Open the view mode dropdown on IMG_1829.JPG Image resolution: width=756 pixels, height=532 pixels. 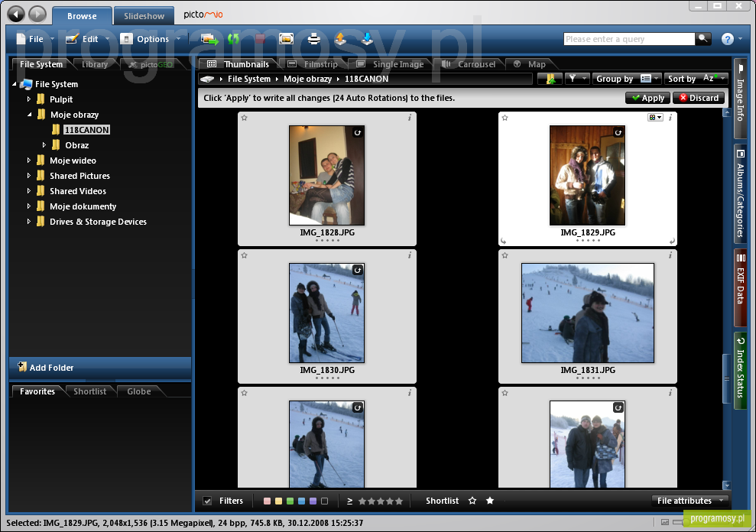pos(655,117)
